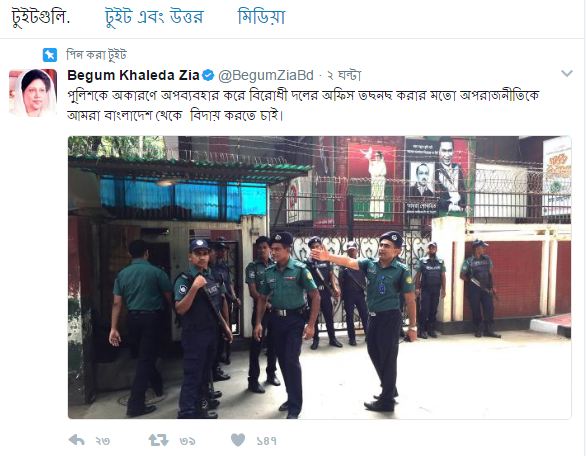Open the টুইট এবং উত্তর tab
This screenshot has height=456, width=586.
(x=154, y=17)
